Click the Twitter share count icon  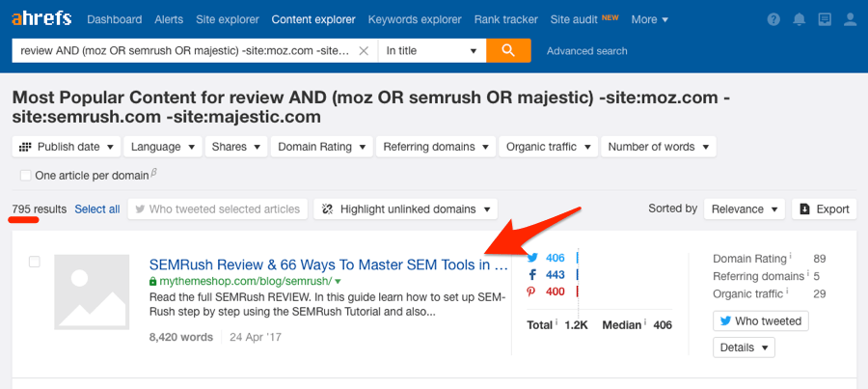532,258
